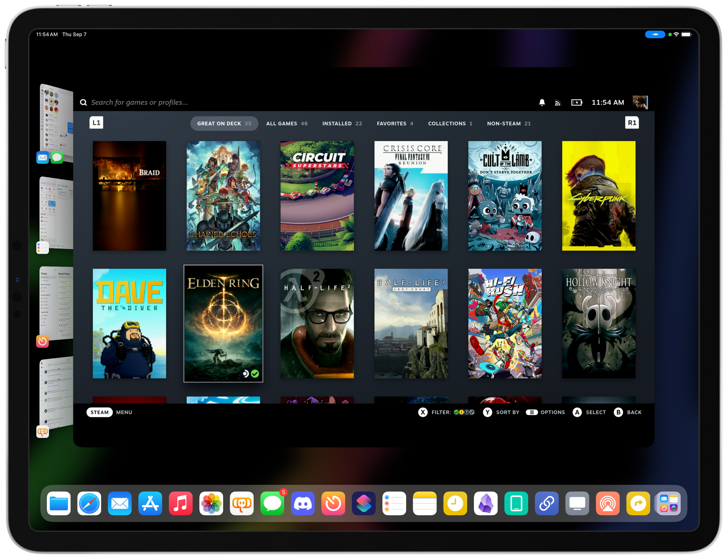Expand the COLLECTIONS category
Image resolution: width=728 pixels, height=560 pixels.
[x=447, y=123]
